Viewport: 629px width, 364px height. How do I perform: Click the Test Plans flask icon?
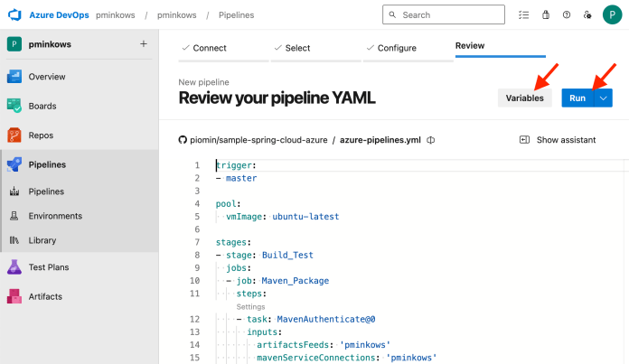[x=14, y=267]
